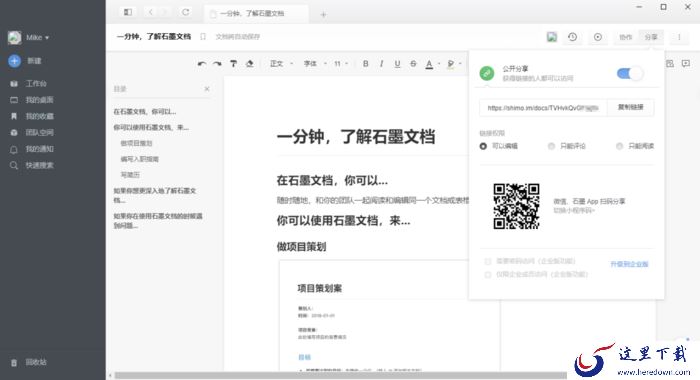Expand the highlight color dropdown arrow
The width and height of the screenshot is (700, 380).
click(460, 64)
